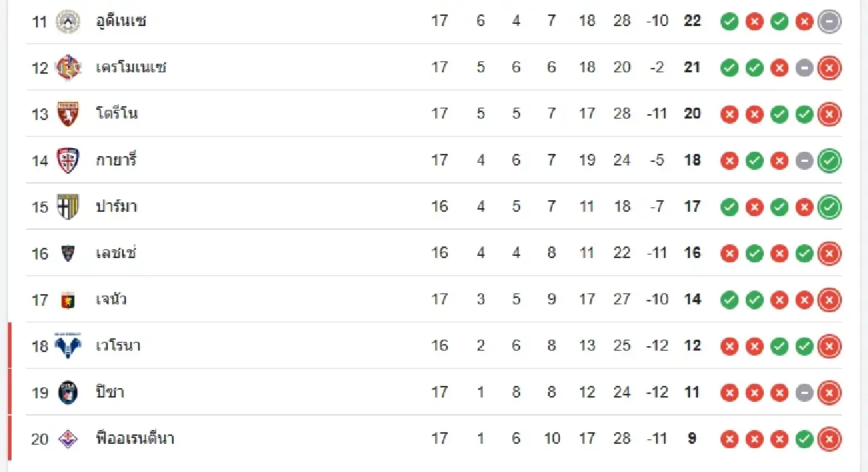This screenshot has width=868, height=472.
Task: Open the อูดิเนเซ team name link
Action: 121,21
